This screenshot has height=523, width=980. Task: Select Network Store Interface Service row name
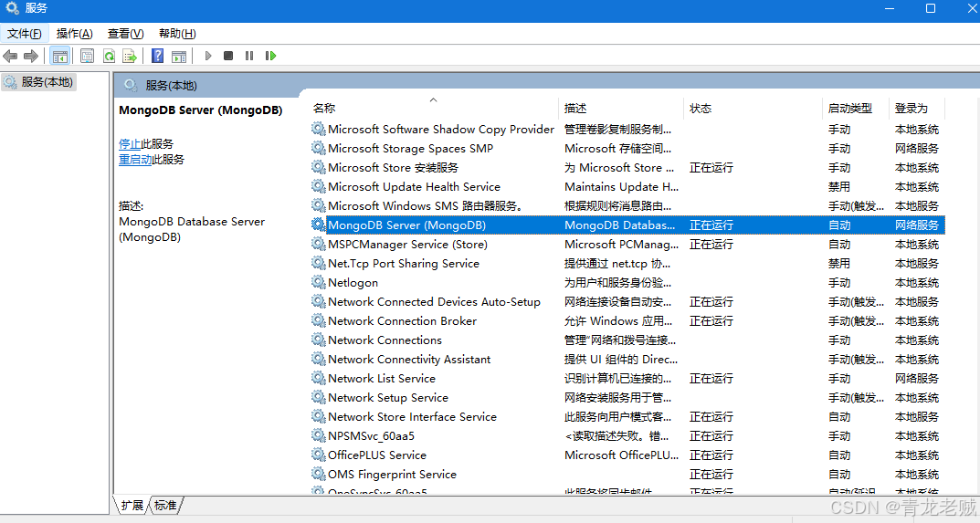pos(412,417)
